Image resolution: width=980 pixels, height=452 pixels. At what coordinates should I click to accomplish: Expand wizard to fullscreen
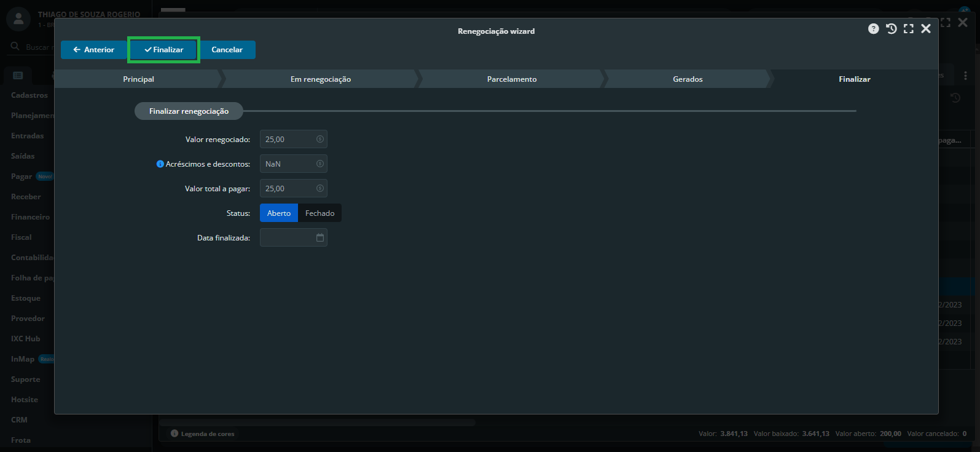[909, 29]
